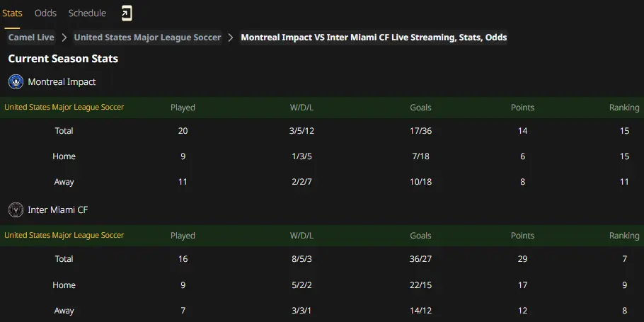This screenshot has width=644, height=322.
Task: Open the Odds tab
Action: pyautogui.click(x=45, y=13)
